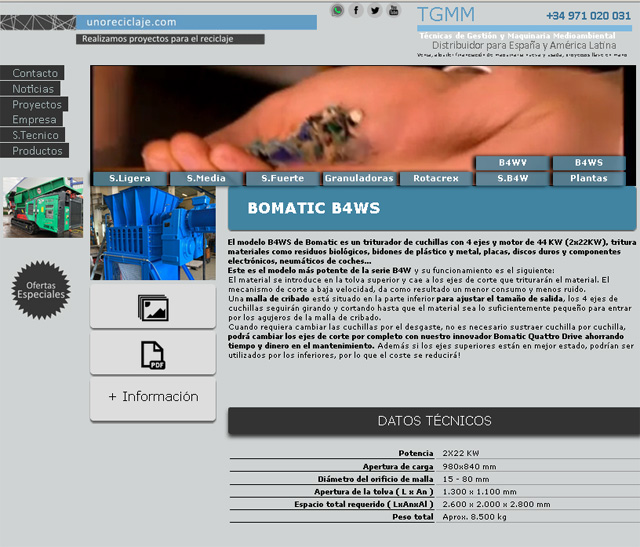Screen dimensions: 640x547
Task: Open the WhatsApp contact icon
Action: (x=338, y=11)
